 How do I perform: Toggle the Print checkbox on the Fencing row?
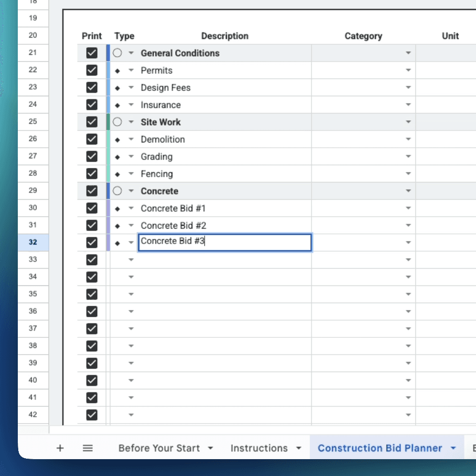click(x=91, y=174)
